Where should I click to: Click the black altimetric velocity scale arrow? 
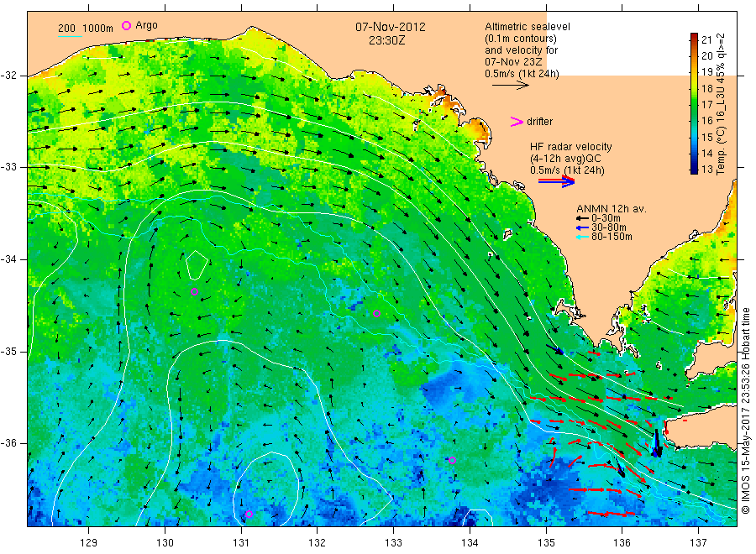pos(510,86)
